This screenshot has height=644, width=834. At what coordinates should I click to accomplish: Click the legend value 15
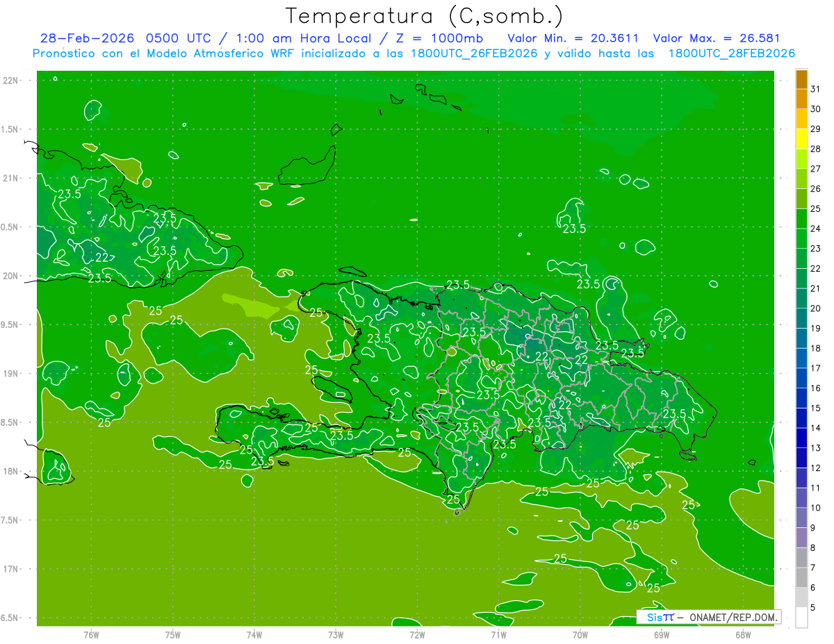click(816, 408)
